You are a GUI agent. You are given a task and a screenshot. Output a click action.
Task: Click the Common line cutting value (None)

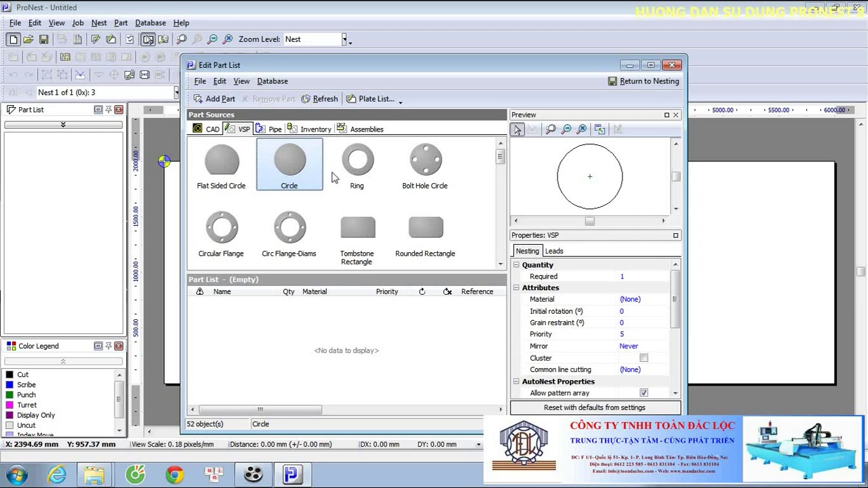point(630,369)
